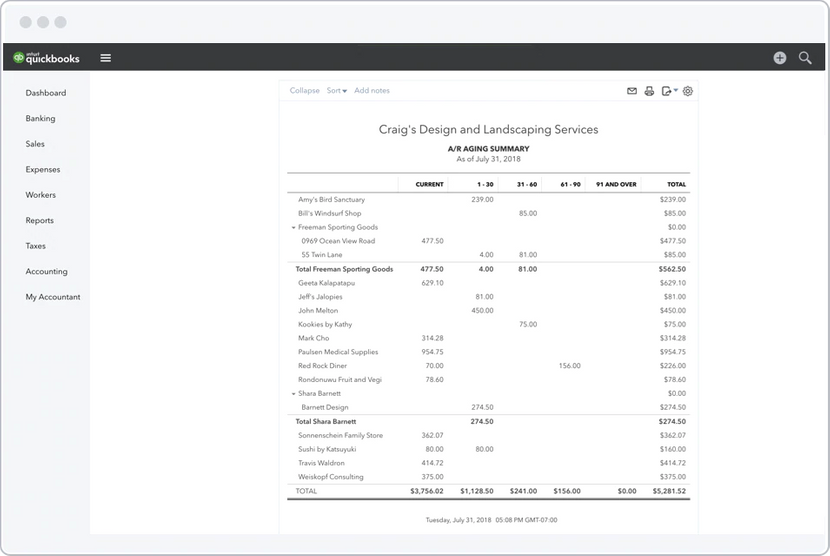Click Add notes link

(x=372, y=91)
